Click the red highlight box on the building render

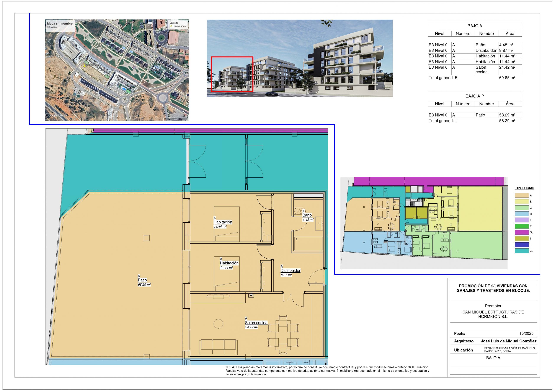point(232,74)
